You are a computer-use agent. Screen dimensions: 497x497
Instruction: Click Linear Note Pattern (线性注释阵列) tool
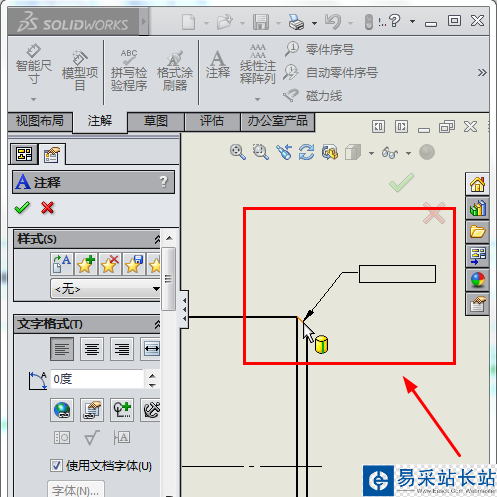tap(258, 64)
